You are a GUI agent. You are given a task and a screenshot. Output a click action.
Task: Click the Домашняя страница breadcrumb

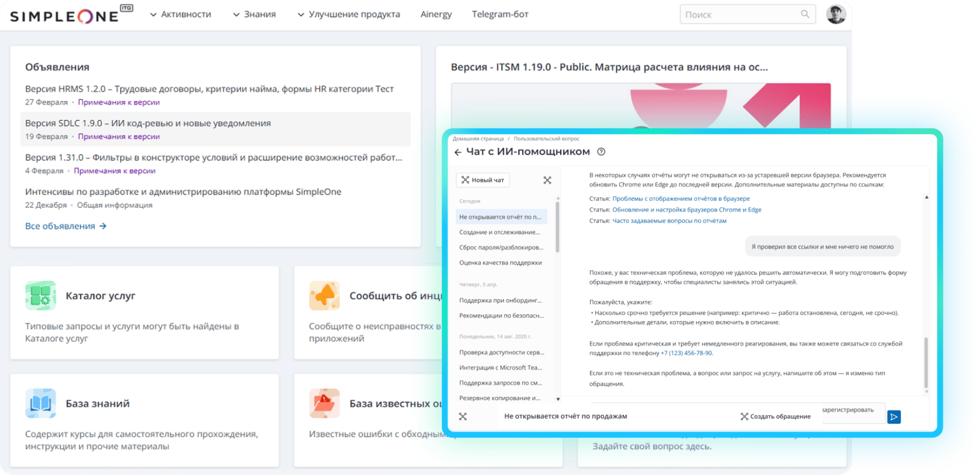(478, 139)
